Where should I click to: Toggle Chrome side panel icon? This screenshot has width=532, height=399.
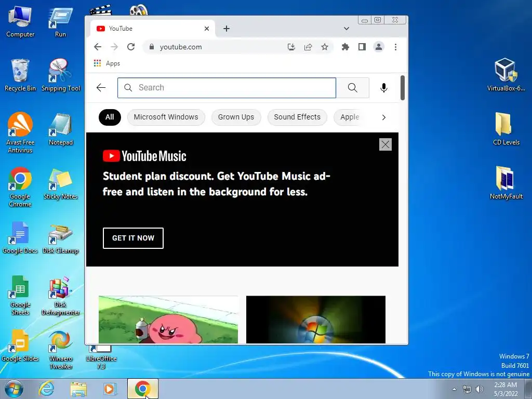tap(362, 47)
